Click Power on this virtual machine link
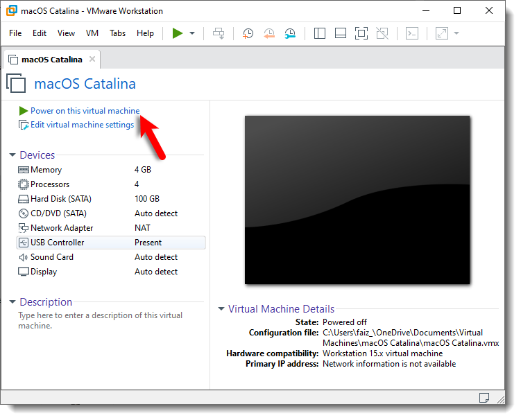 [85, 111]
